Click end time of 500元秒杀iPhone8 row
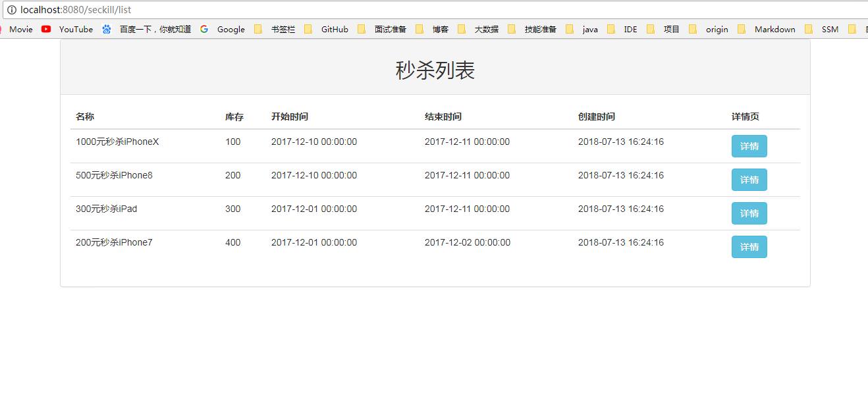This screenshot has height=395, width=868. click(x=468, y=175)
